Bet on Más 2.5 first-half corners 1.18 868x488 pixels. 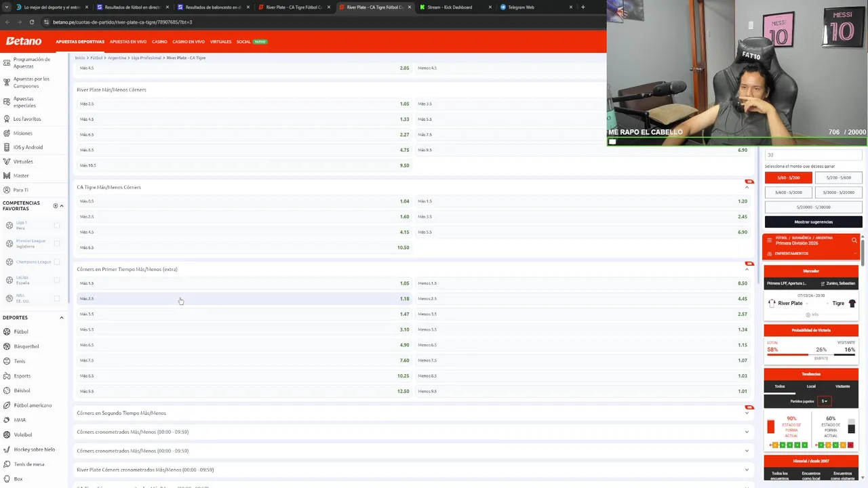tap(245, 298)
